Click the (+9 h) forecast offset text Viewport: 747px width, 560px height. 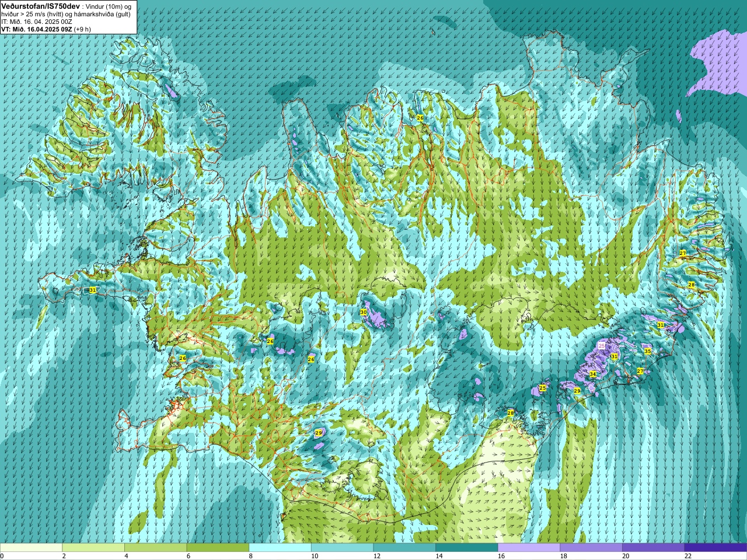point(82,29)
